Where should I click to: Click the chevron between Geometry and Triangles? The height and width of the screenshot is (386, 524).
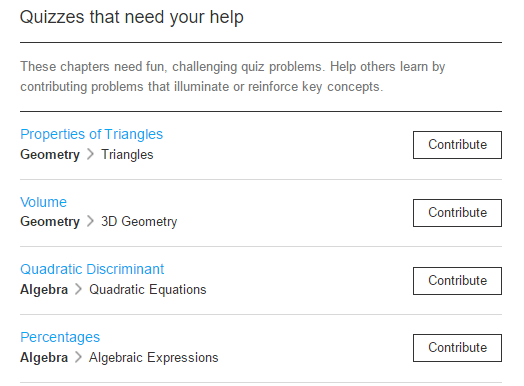tap(90, 154)
